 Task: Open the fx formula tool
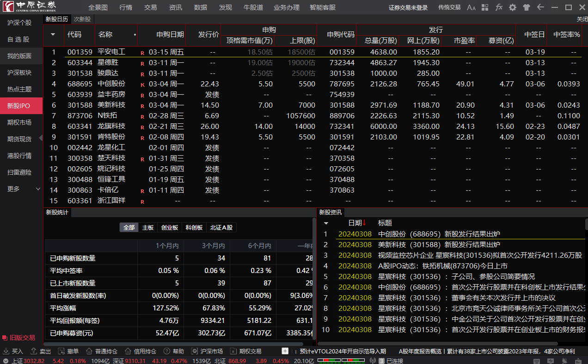tap(499, 7)
